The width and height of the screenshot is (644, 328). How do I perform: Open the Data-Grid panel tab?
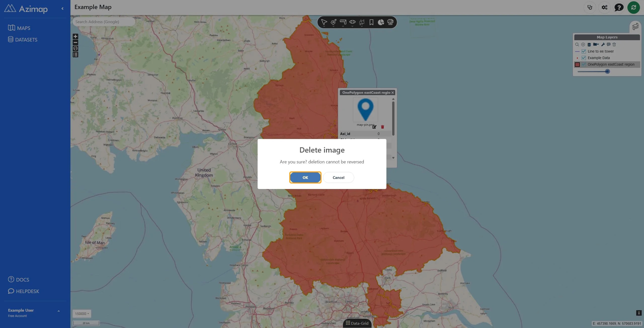pyautogui.click(x=357, y=323)
